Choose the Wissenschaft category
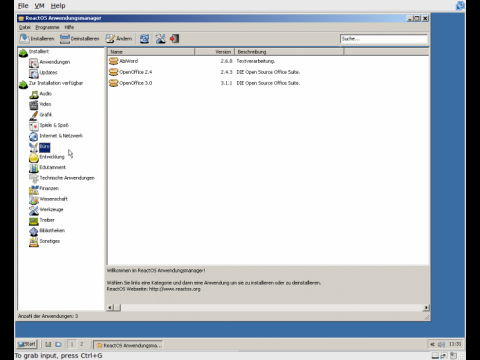The image size is (480, 360). (x=53, y=199)
